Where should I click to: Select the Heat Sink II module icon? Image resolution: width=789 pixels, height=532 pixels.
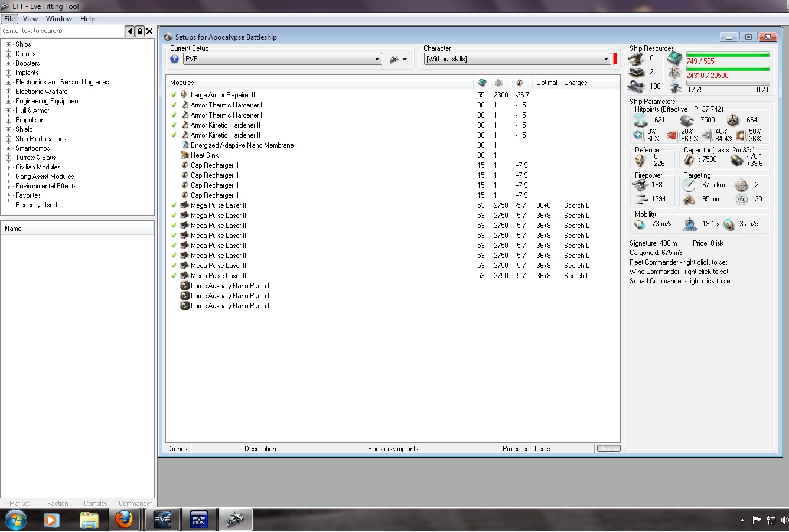[x=185, y=155]
